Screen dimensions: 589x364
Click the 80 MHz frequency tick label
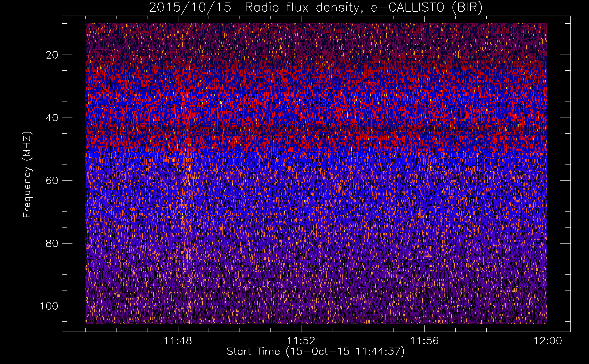coord(52,244)
